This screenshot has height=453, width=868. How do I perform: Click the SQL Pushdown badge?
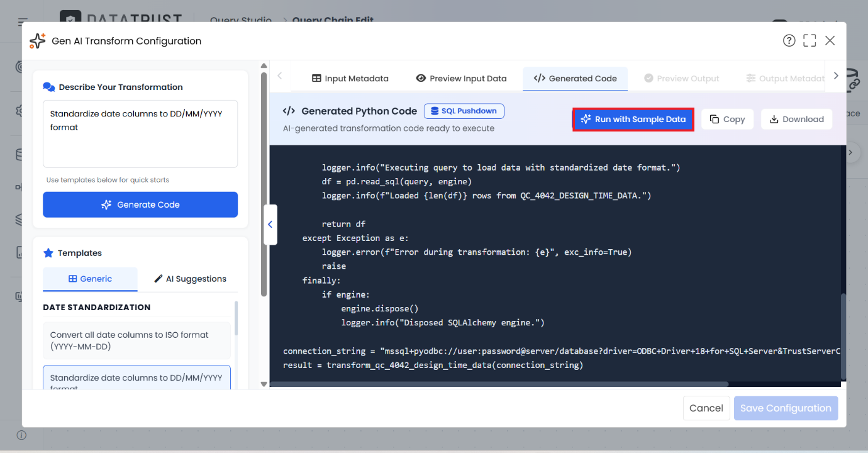click(x=464, y=111)
